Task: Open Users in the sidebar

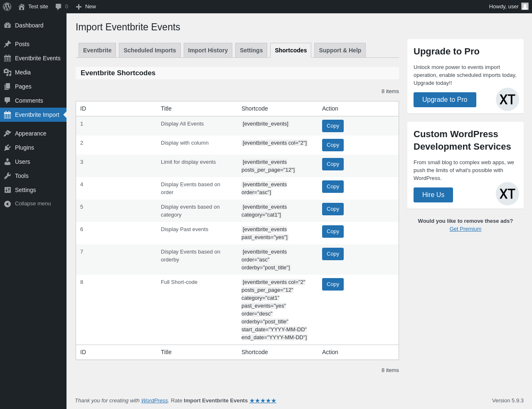Action: [x=33, y=162]
